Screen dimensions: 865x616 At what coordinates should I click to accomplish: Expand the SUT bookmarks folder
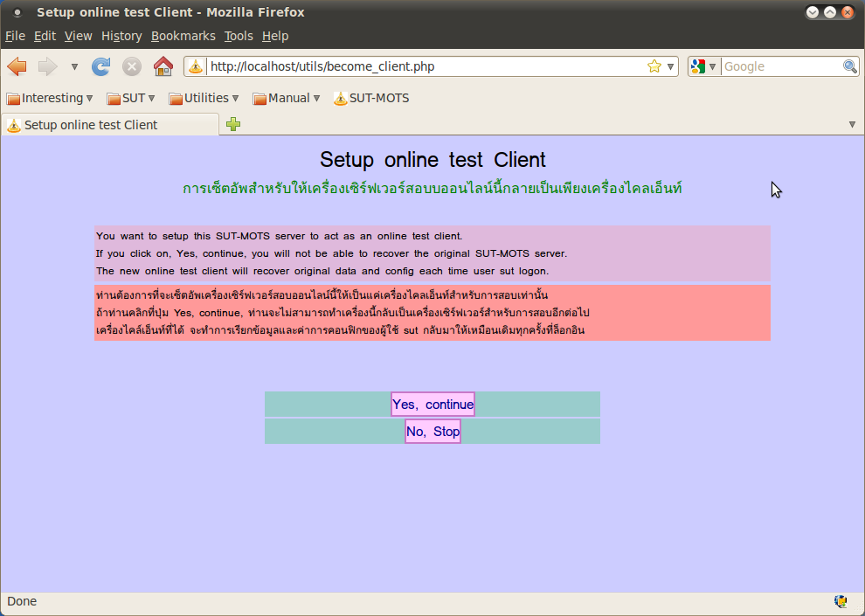tap(131, 98)
